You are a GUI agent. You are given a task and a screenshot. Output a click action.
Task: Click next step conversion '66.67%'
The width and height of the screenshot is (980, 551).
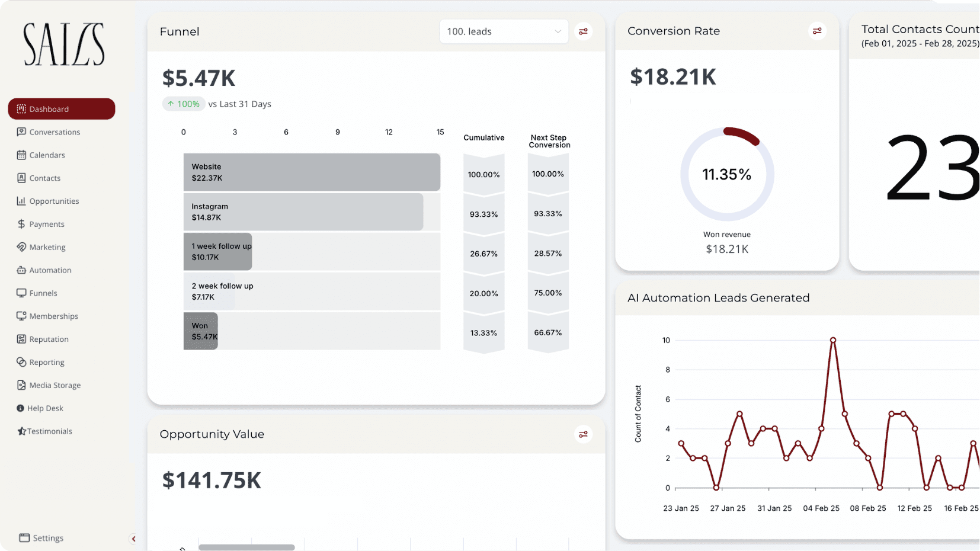[x=548, y=332]
